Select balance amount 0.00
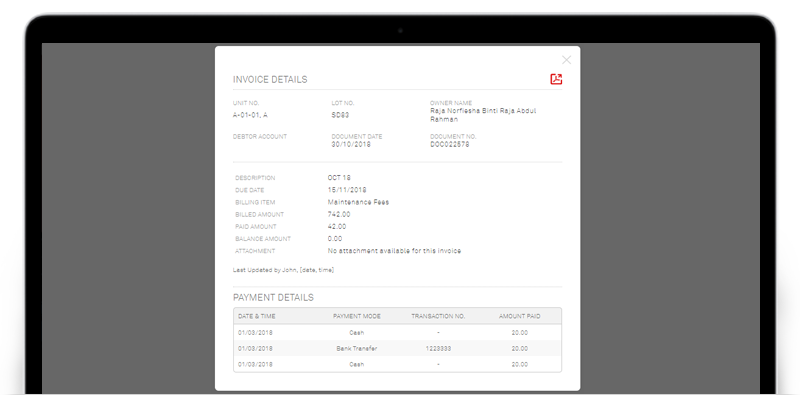Viewport: 800px width, 395px height. [x=335, y=239]
